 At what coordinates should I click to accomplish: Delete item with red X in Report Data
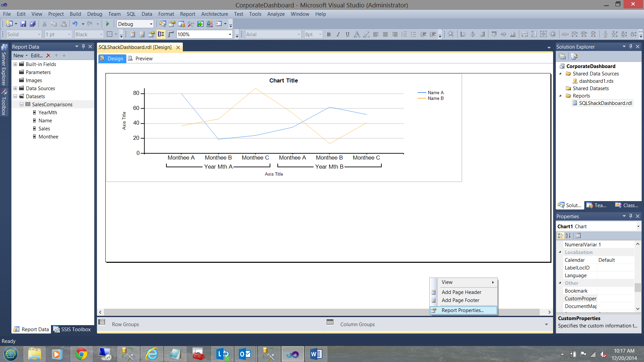pos(48,56)
